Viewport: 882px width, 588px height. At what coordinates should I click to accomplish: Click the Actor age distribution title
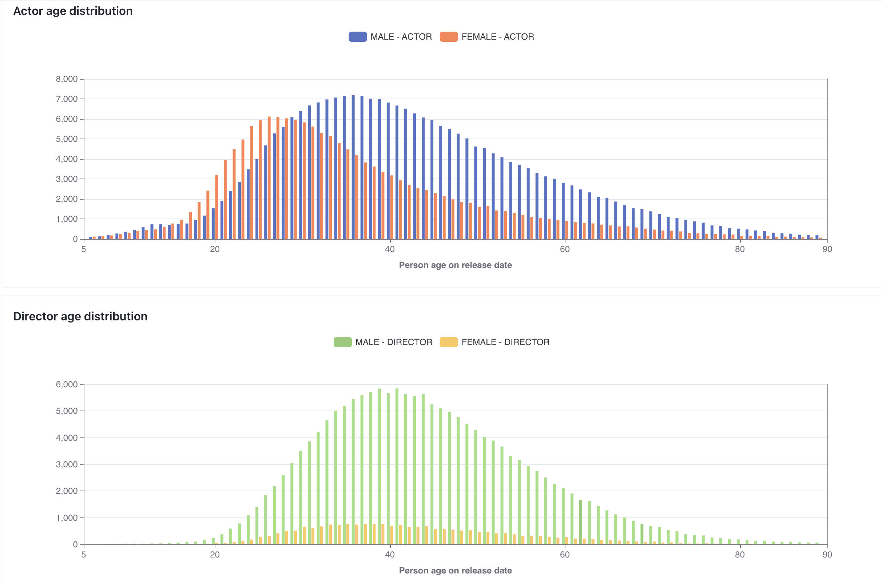click(x=73, y=11)
